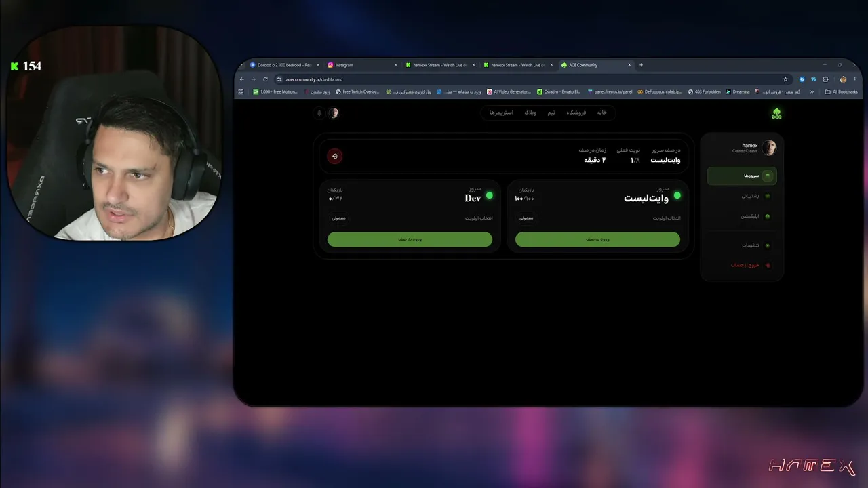Click the ۱/۸ current turn value
868x488 pixels.
635,160
